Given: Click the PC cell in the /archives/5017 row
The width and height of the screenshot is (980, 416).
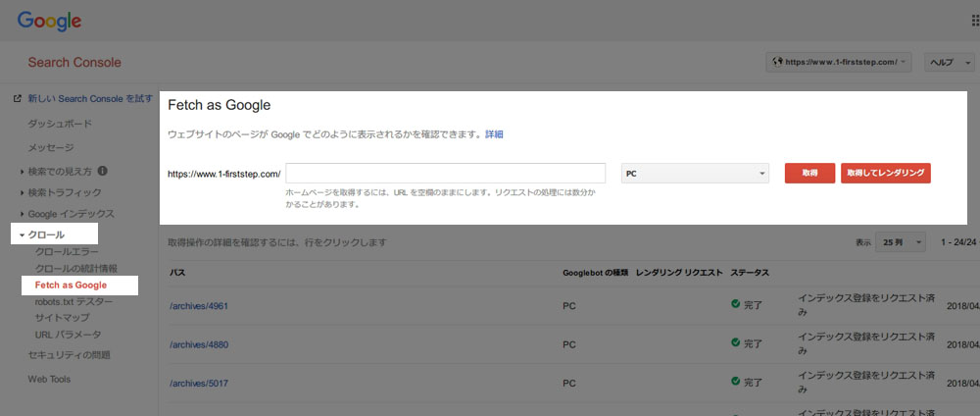Looking at the screenshot, I should click(x=568, y=383).
